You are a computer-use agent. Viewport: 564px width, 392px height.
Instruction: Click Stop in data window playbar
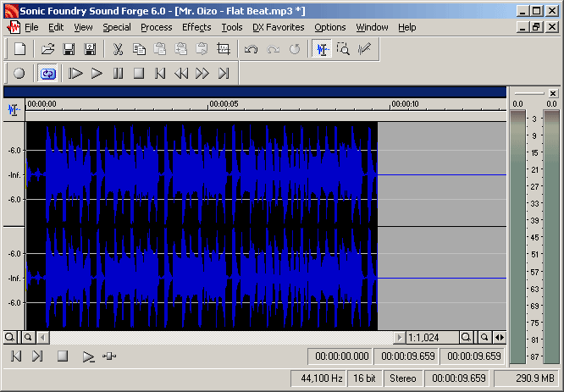coord(63,356)
